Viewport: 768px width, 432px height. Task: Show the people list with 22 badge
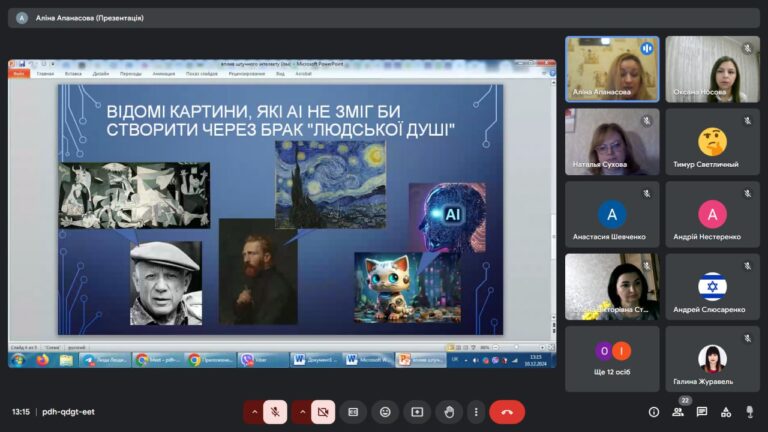click(x=678, y=412)
